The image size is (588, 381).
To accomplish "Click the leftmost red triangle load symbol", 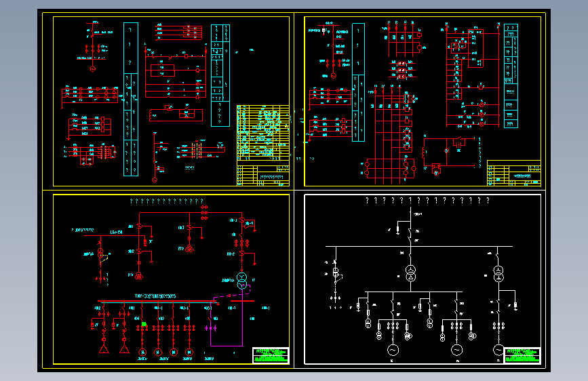I will tap(104, 349).
